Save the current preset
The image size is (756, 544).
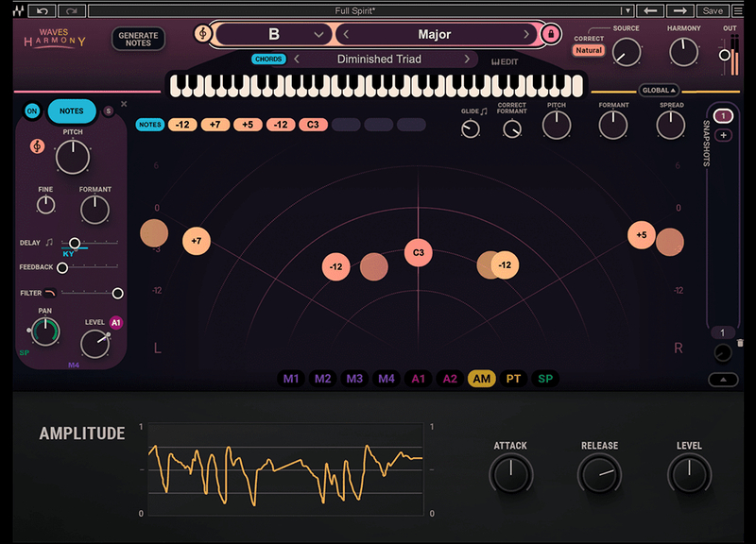(x=713, y=10)
